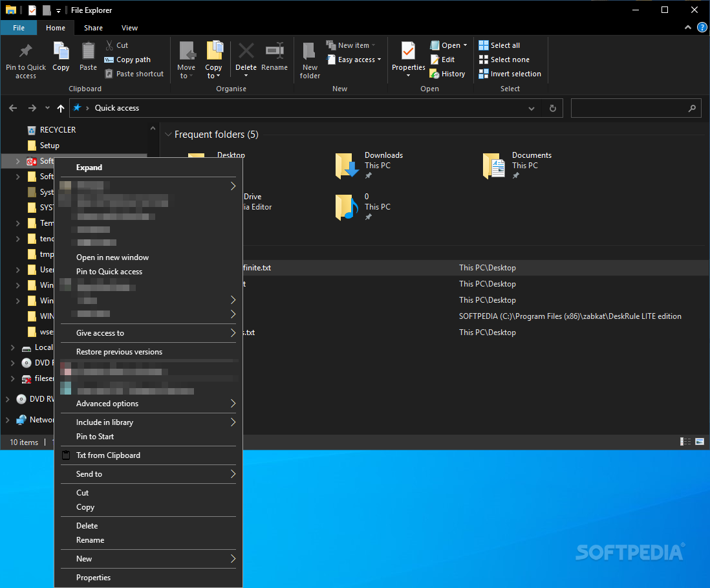This screenshot has width=710, height=588.
Task: Go forward with the right arrow
Action: click(32, 108)
